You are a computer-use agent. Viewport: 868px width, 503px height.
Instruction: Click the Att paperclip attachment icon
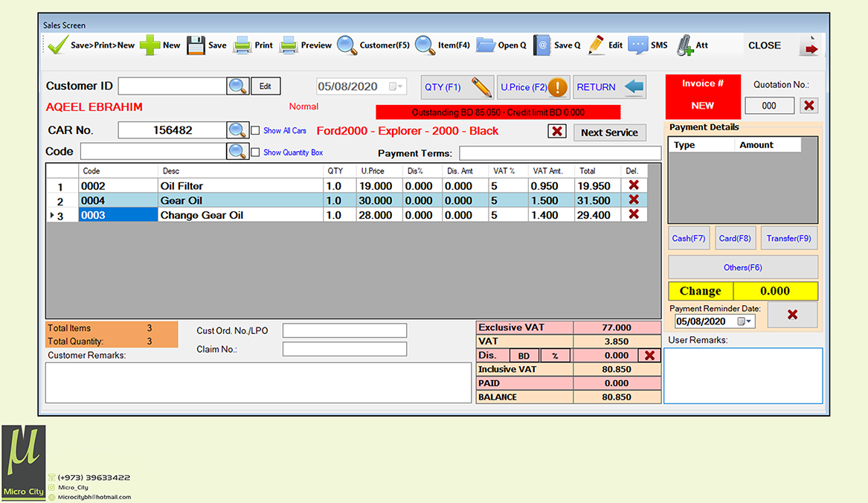(684, 45)
